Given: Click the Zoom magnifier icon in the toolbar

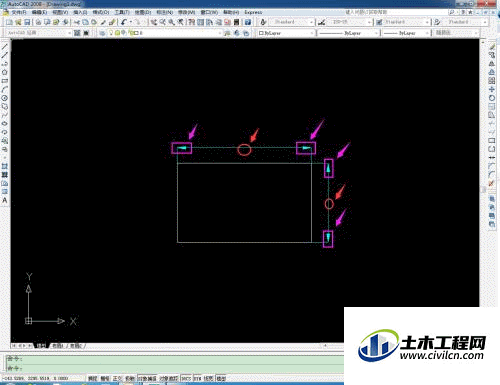Looking at the screenshot, I should (x=171, y=22).
